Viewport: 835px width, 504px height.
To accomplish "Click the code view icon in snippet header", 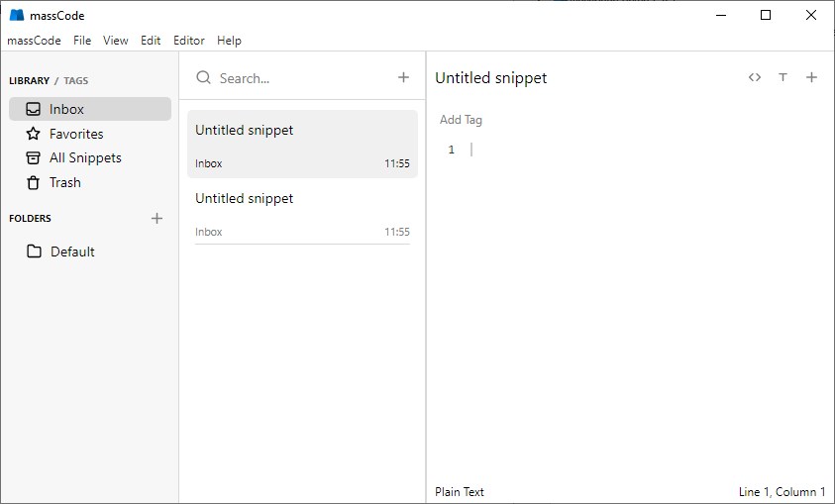I will tap(755, 77).
